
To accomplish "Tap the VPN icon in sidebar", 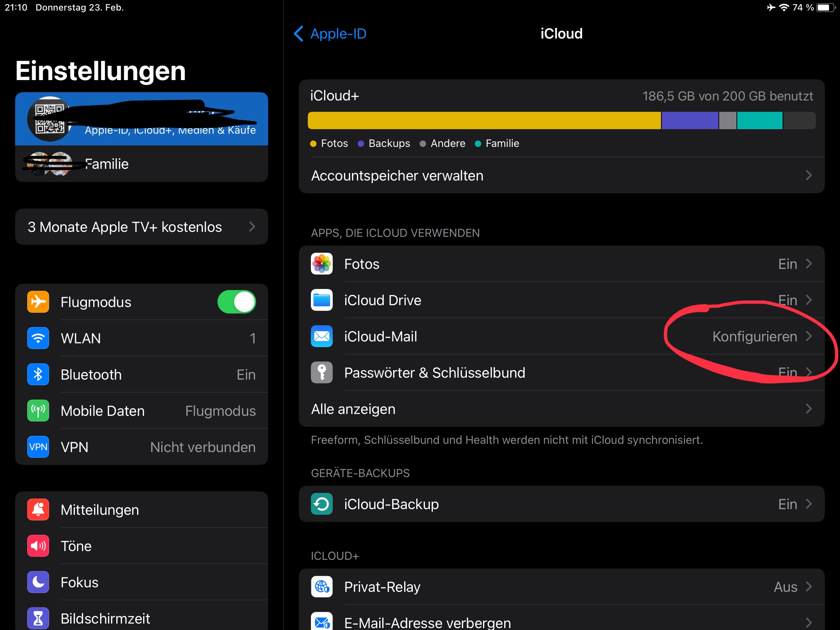I will [x=38, y=447].
